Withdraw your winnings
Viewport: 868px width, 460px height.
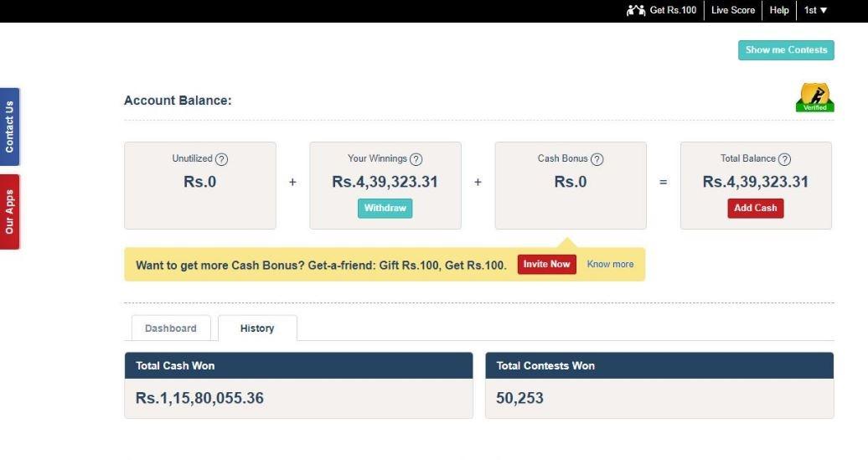[385, 208]
